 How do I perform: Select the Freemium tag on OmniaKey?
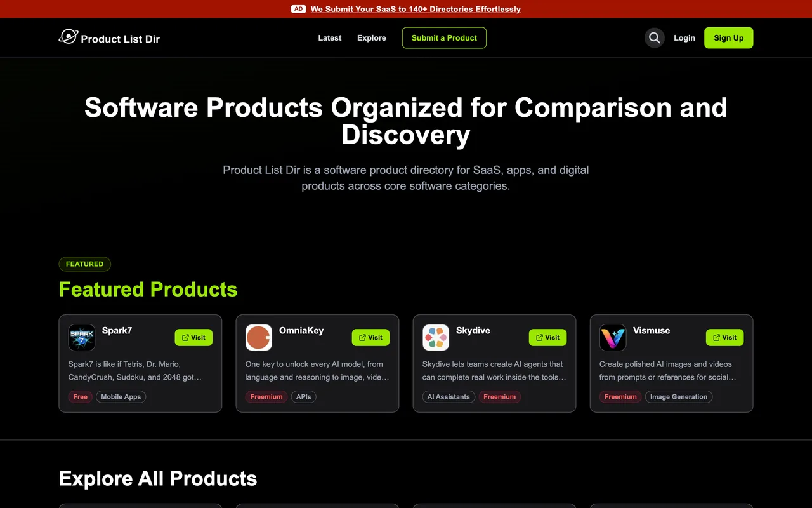pyautogui.click(x=266, y=397)
